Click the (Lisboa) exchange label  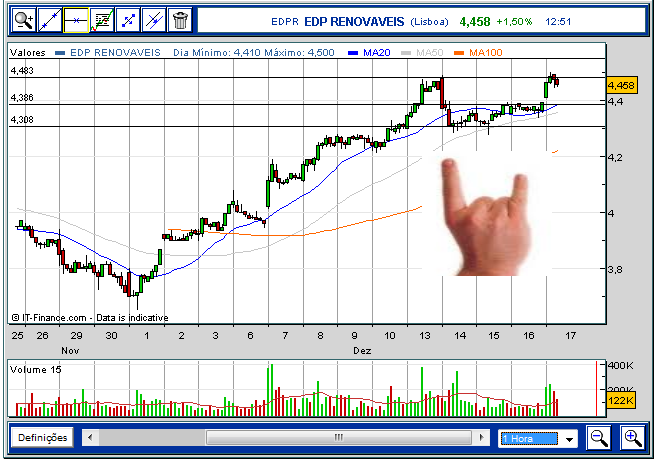[429, 22]
